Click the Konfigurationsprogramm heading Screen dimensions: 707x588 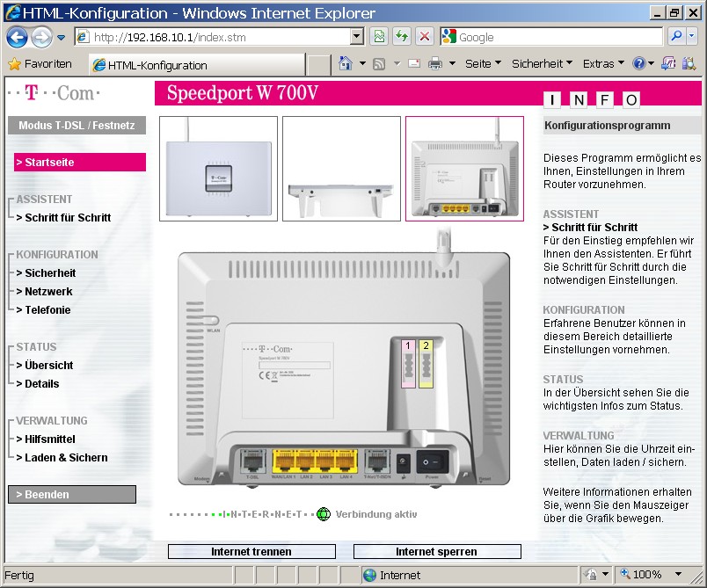[607, 126]
